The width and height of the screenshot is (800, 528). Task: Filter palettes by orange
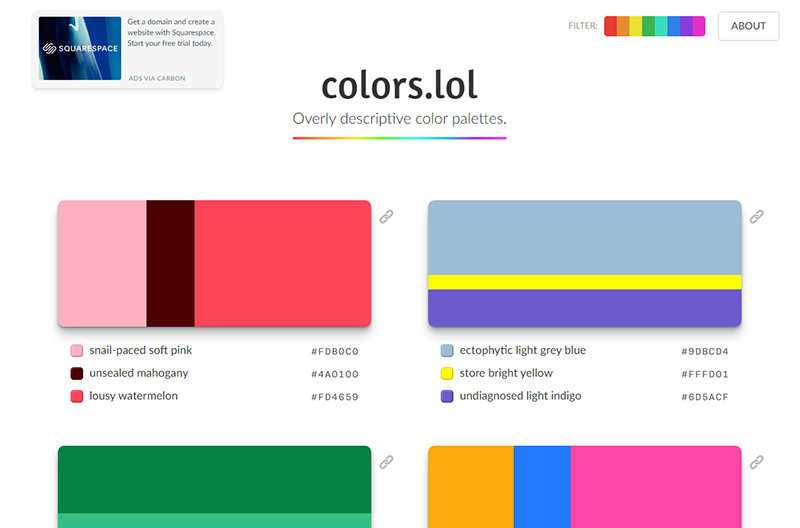tap(623, 26)
